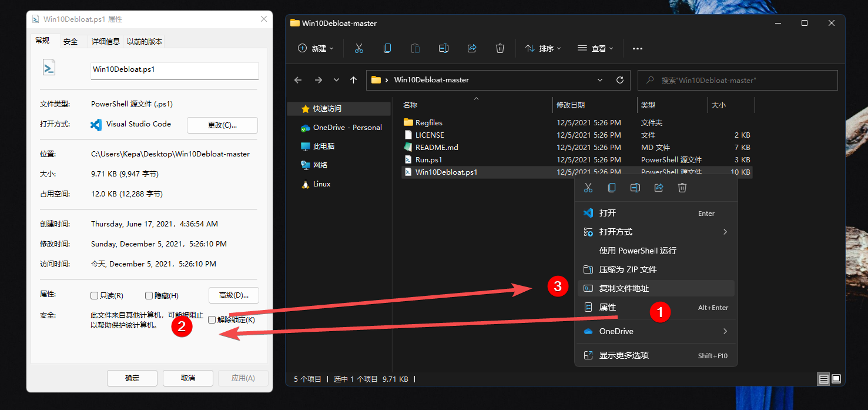Click the Share icon in Explorer toolbar

(x=472, y=48)
